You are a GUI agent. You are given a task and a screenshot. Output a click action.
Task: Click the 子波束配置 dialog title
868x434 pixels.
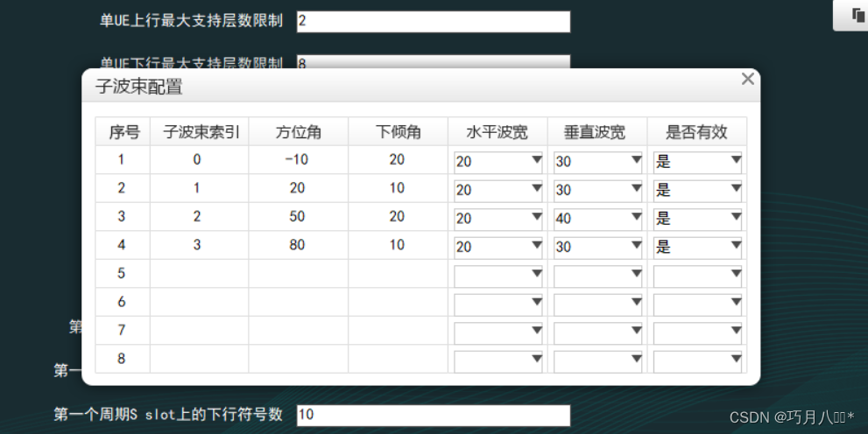(139, 87)
